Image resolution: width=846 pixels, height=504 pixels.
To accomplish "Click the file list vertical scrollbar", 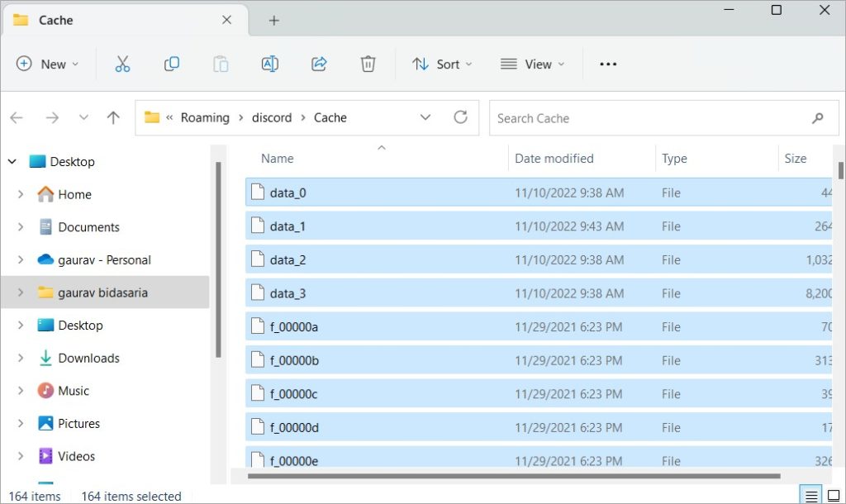I will point(840,170).
